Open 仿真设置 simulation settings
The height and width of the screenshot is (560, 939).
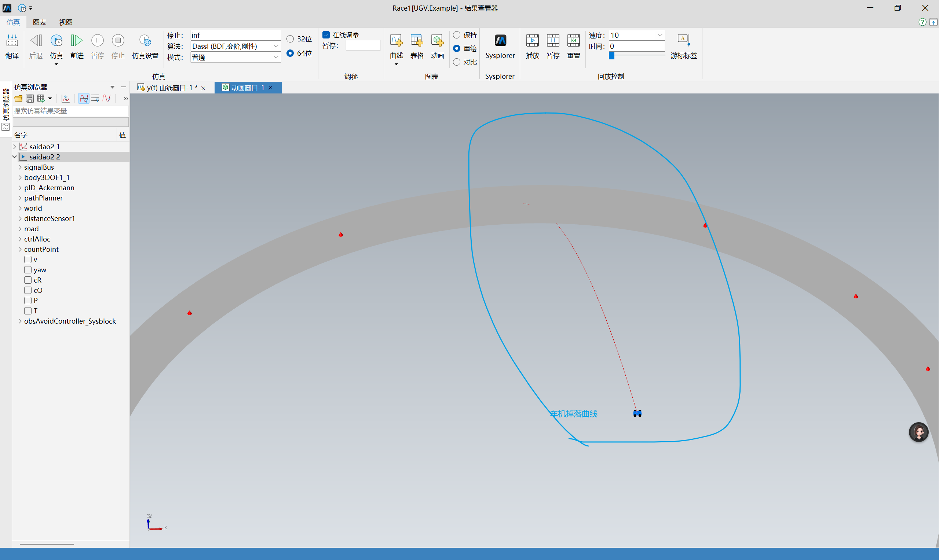point(145,41)
